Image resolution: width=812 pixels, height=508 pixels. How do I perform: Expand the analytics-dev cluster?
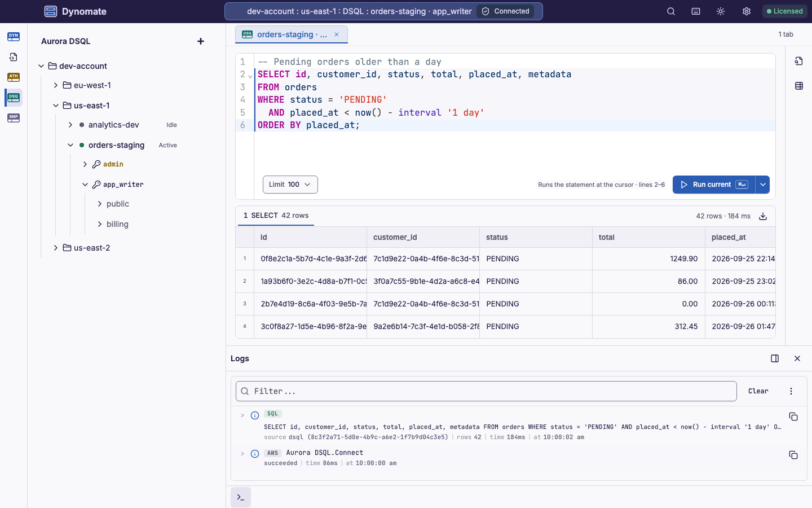[70, 125]
